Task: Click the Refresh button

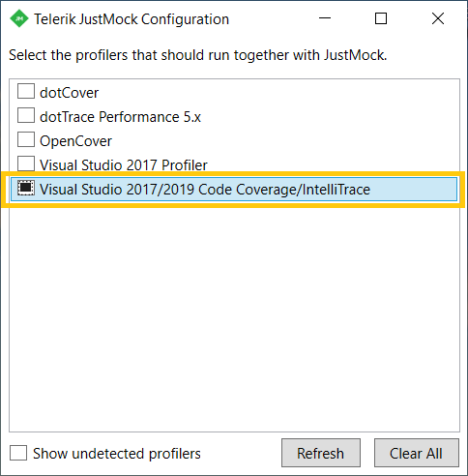Action: [x=321, y=453]
